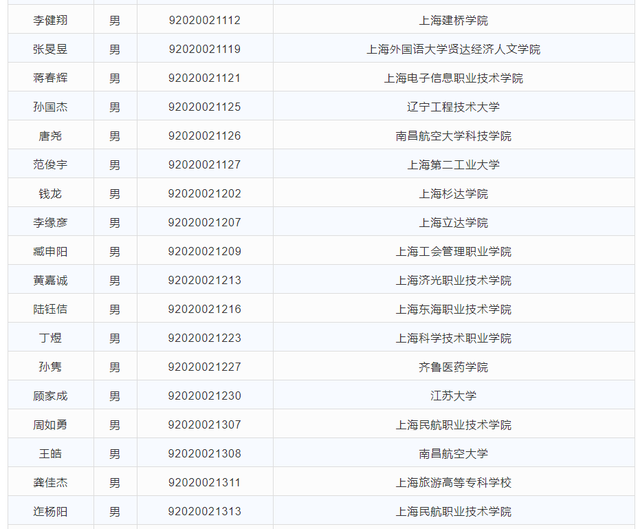
Task: Select ID number 92020021125
Action: click(x=204, y=107)
